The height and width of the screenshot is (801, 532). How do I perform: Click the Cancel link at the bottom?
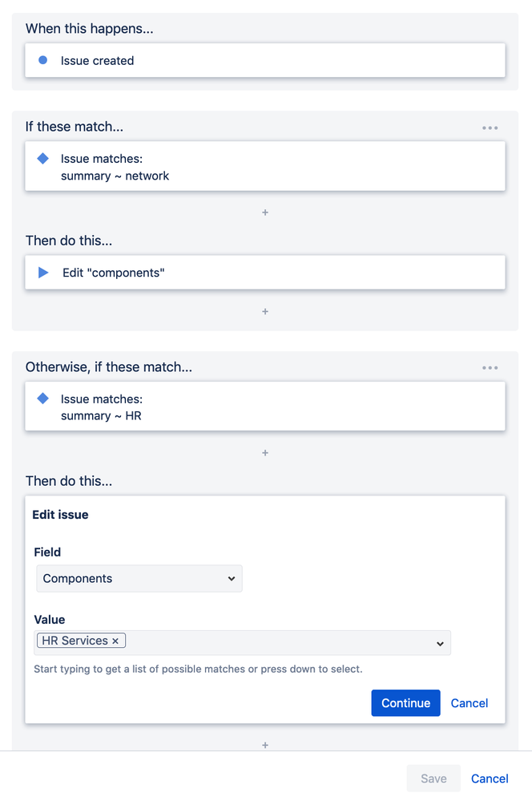489,778
